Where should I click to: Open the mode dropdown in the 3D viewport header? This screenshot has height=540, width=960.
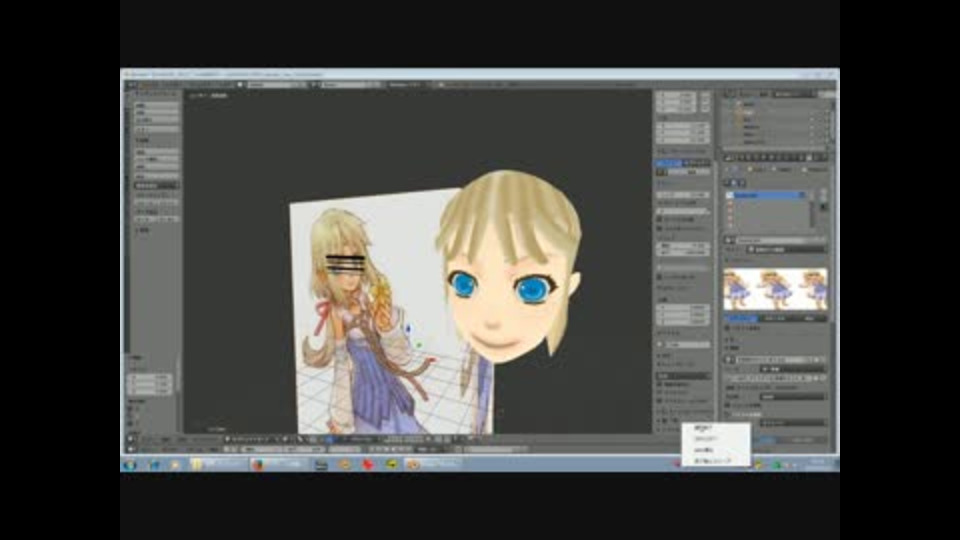point(252,440)
